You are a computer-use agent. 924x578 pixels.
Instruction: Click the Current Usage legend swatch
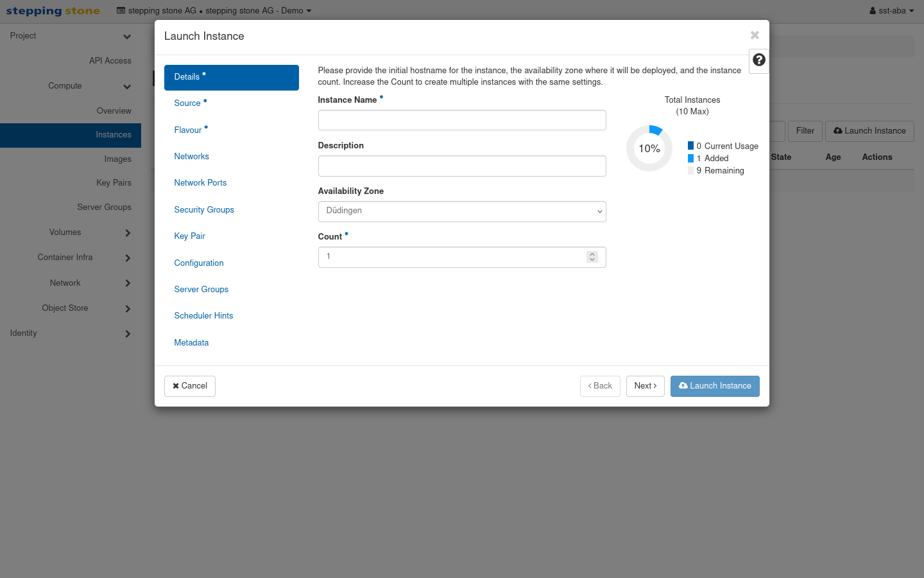pyautogui.click(x=690, y=146)
